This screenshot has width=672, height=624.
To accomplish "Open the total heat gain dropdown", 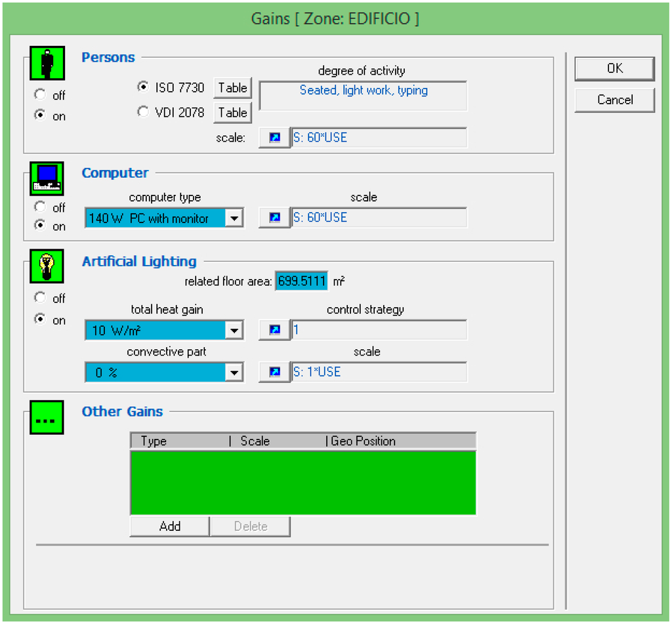I will click(x=234, y=330).
